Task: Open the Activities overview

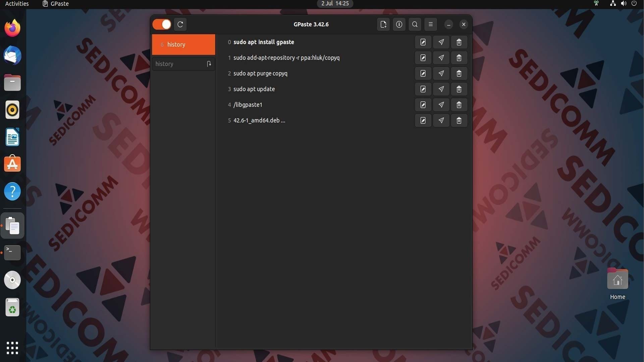Action: 17,4
